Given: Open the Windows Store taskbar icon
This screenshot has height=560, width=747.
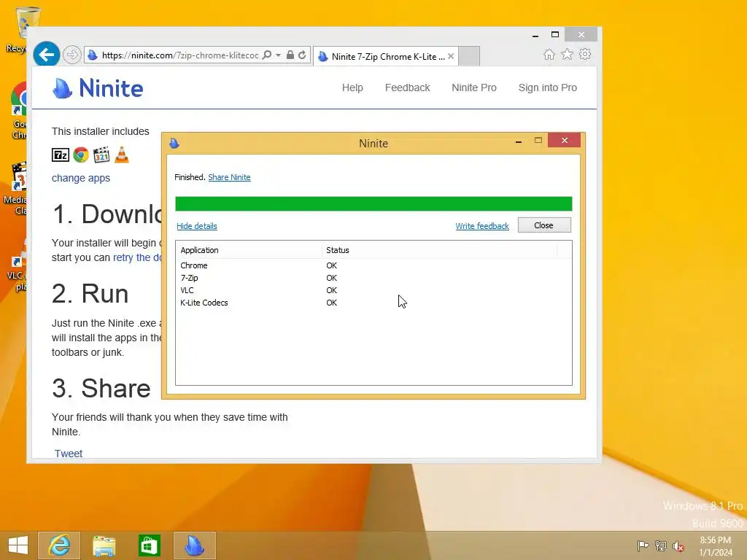Looking at the screenshot, I should click(149, 545).
